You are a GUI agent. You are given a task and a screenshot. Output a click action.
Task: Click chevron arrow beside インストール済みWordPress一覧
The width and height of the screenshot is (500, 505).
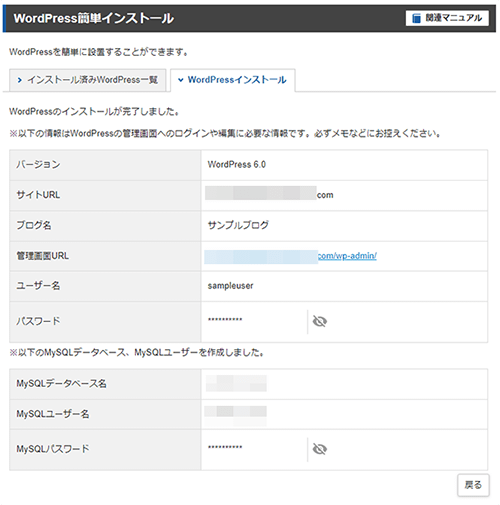20,80
